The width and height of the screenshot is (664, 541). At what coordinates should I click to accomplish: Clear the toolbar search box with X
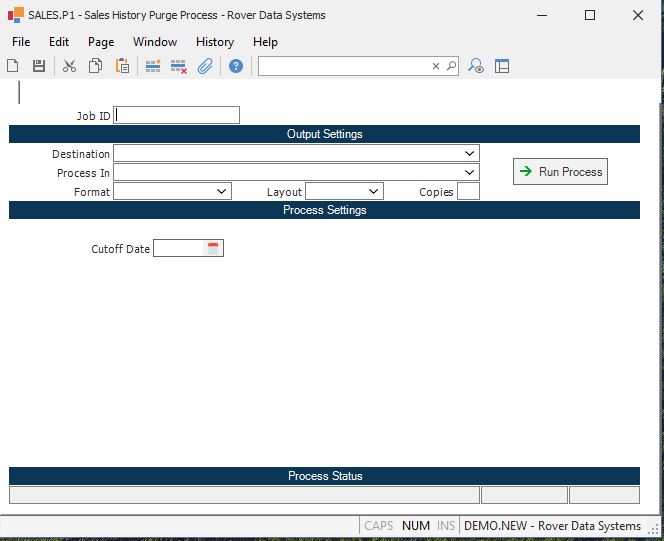click(436, 66)
